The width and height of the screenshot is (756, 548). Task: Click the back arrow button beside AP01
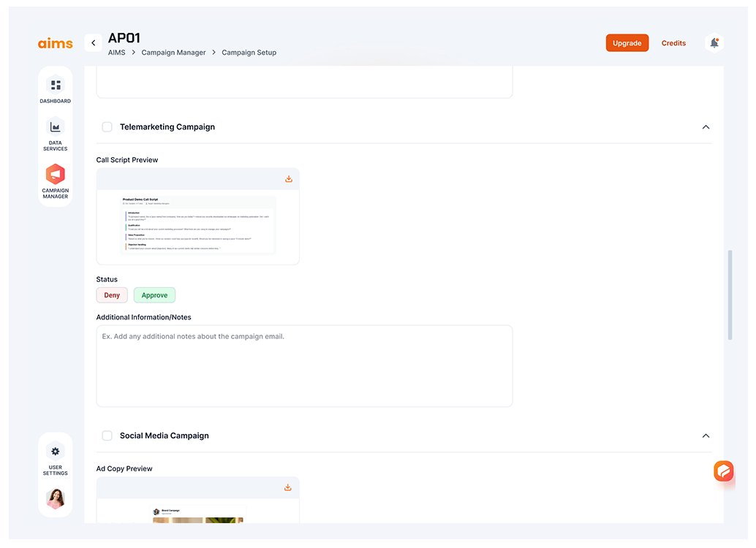click(93, 43)
